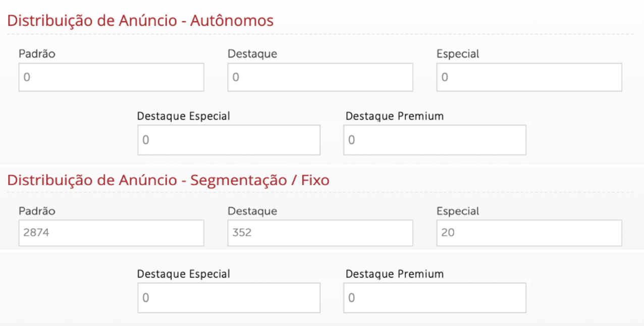Image resolution: width=644 pixels, height=326 pixels.
Task: Click Destaque Especial label under Autônomos
Action: (183, 116)
